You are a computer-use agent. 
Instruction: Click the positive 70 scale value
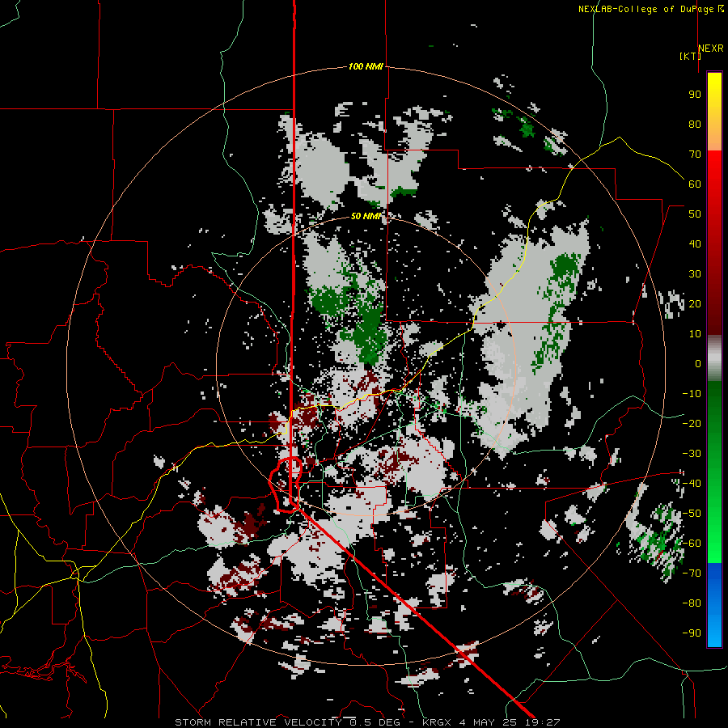(x=695, y=154)
